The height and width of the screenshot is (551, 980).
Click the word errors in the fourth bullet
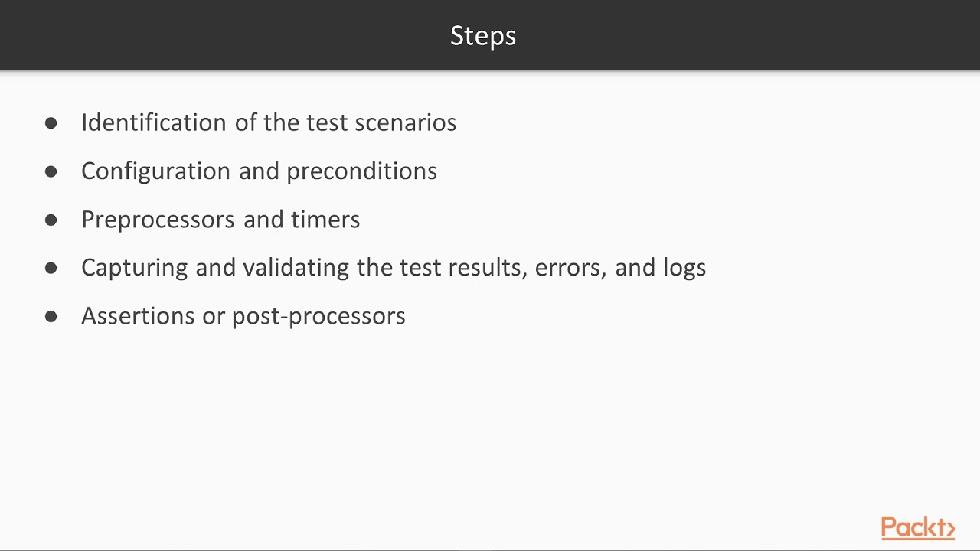(x=571, y=268)
